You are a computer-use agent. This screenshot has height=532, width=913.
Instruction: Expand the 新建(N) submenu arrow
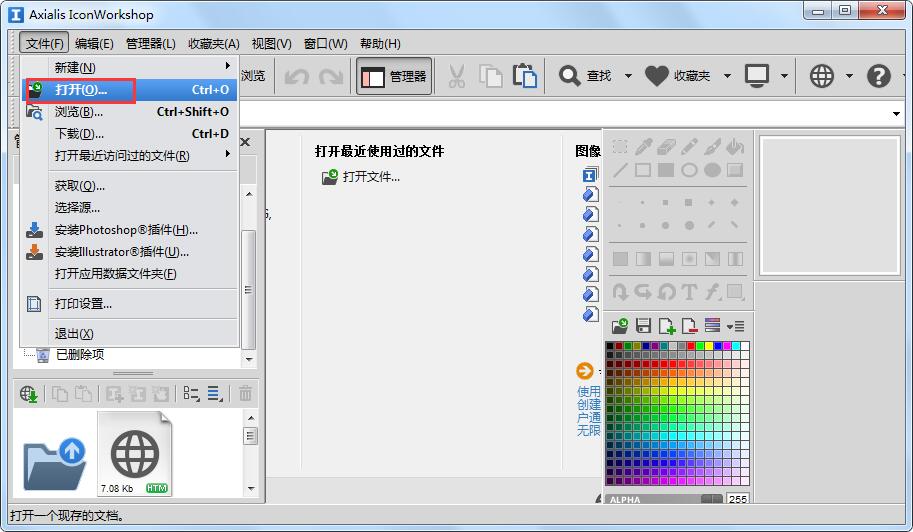point(228,66)
